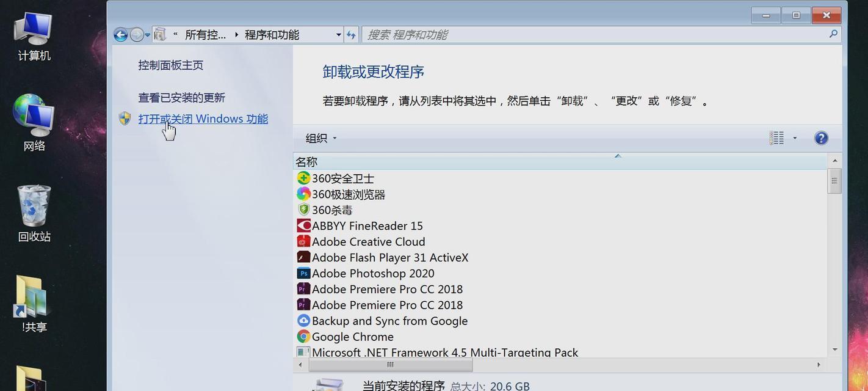Image resolution: width=868 pixels, height=391 pixels.
Task: Click the 程序和功能 breadcrumb
Action: tap(272, 35)
